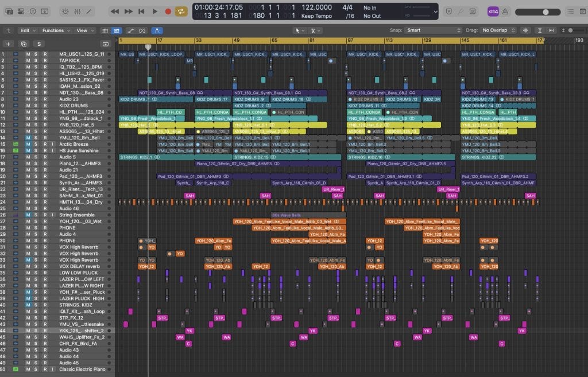Unmute the Arctic Breeze track
Image resolution: width=588 pixels, height=377 pixels.
coord(27,144)
